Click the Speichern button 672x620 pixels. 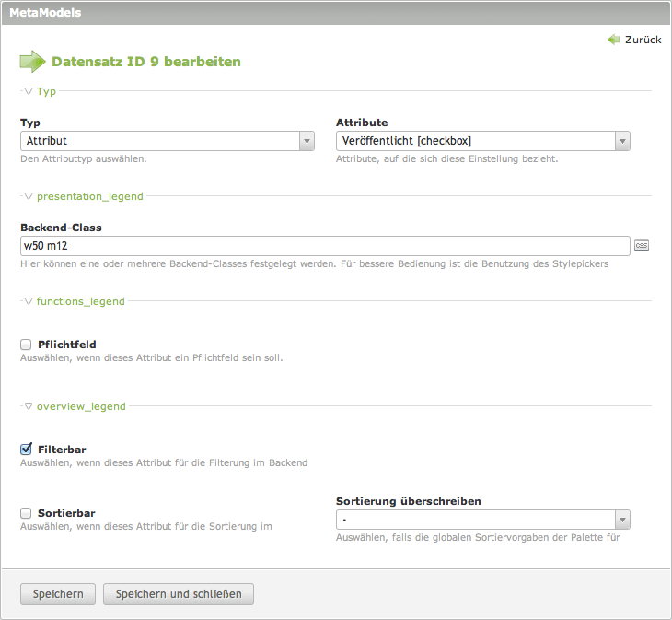tap(58, 594)
